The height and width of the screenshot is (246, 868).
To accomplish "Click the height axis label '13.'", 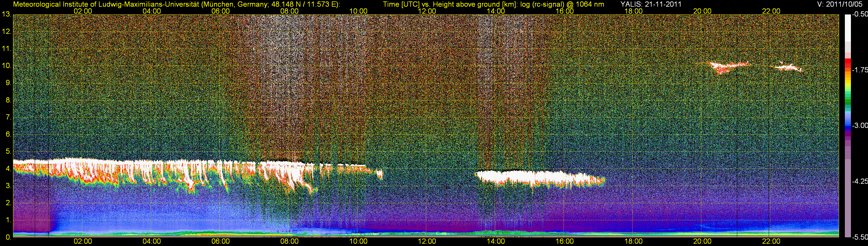I will 6,14.
